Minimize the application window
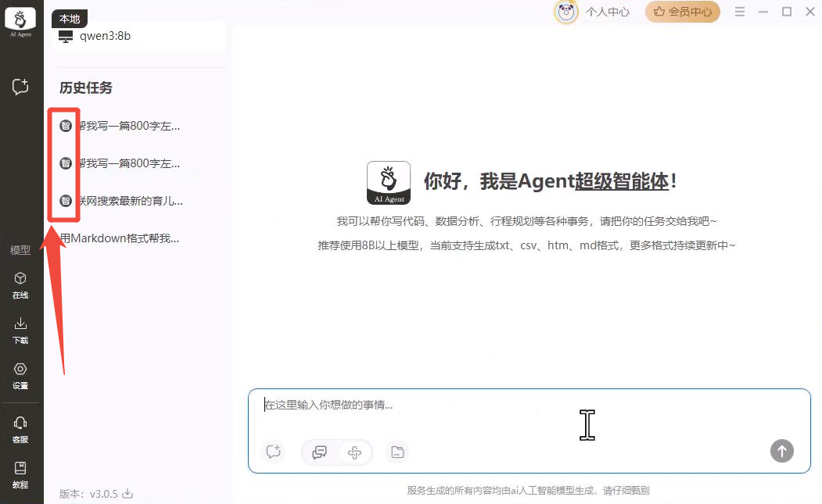This screenshot has height=504, width=822. pos(763,12)
